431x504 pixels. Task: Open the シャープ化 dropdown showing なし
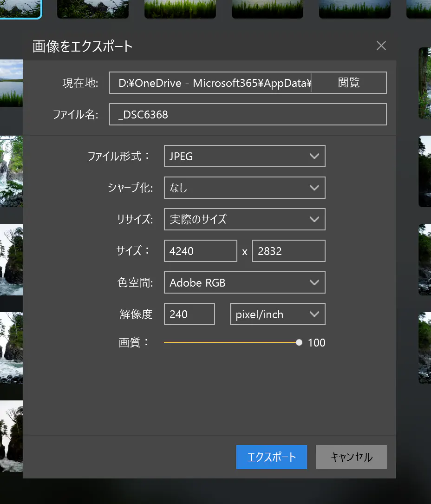245,188
